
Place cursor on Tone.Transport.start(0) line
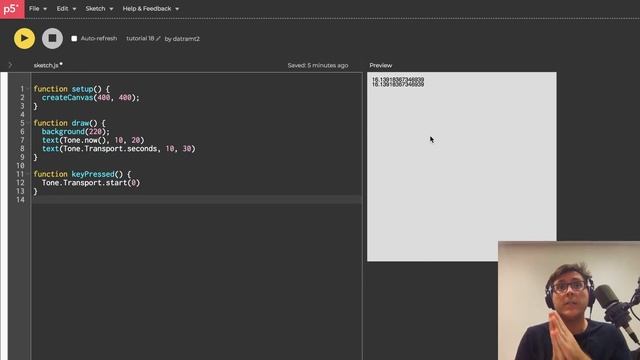tap(91, 182)
